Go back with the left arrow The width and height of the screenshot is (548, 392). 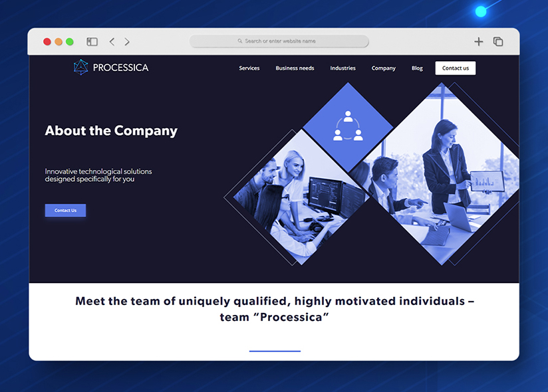(x=112, y=42)
